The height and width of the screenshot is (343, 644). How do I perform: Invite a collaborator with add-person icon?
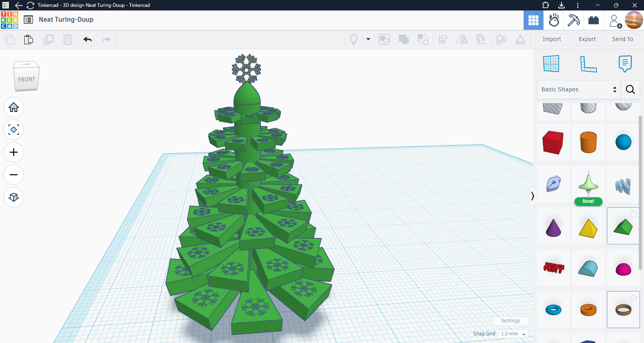615,21
